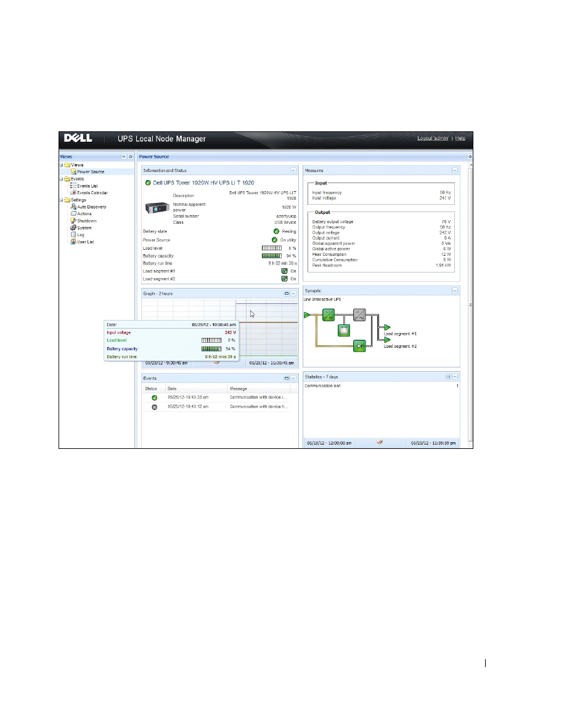The image size is (588, 706).
Task: Collapse the Views side panel with double-arrow
Action: click(124, 157)
